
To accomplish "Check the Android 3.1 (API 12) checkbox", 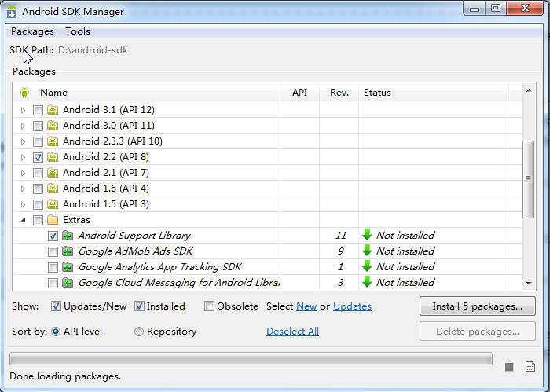I will (x=38, y=111).
